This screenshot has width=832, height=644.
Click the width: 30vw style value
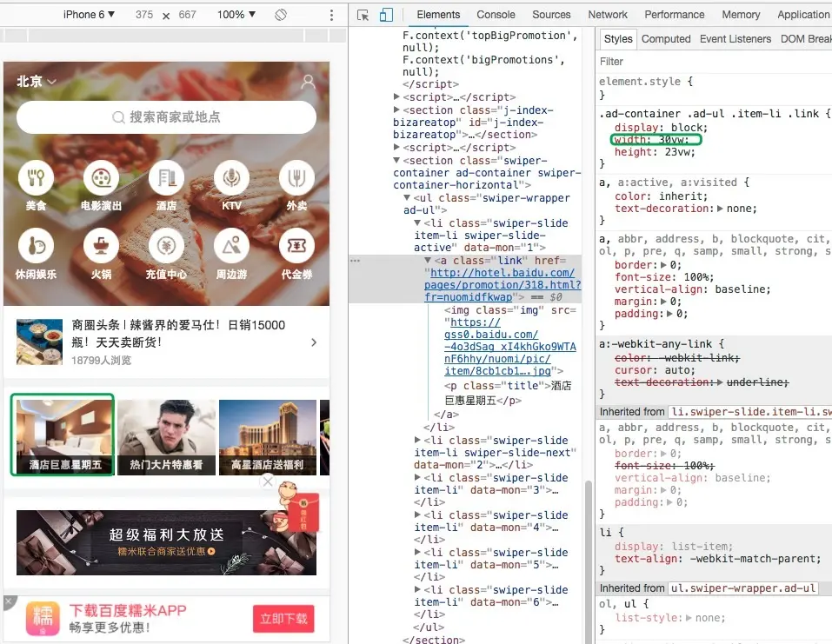point(674,140)
